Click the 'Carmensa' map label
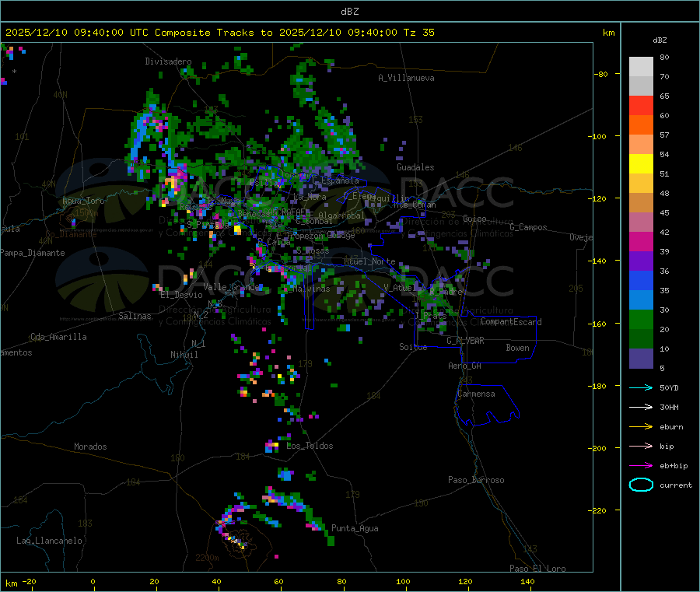 pyautogui.click(x=476, y=394)
